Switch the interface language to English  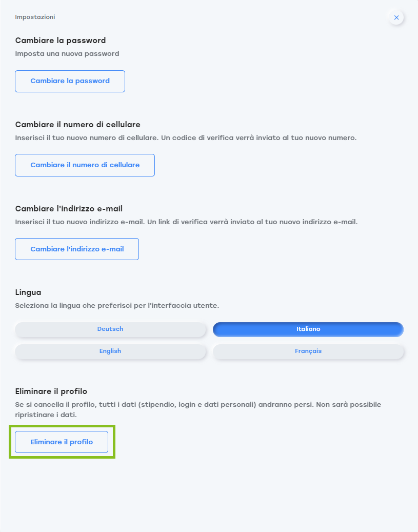[x=110, y=351]
